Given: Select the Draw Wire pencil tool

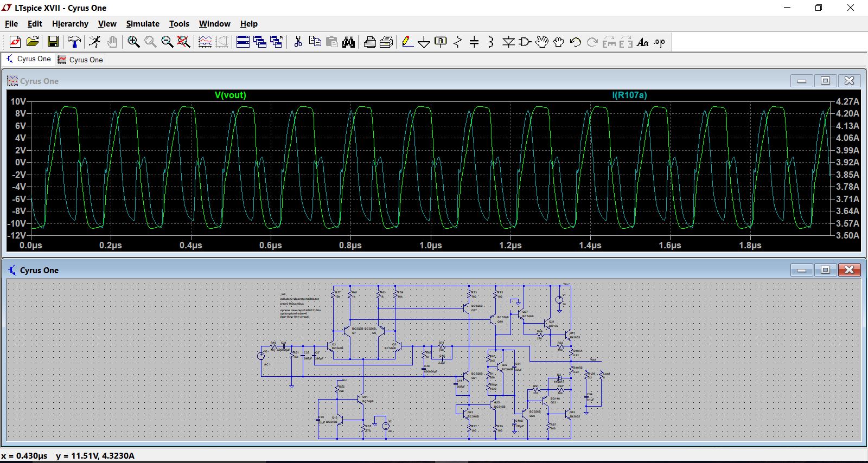Looking at the screenshot, I should click(x=407, y=42).
